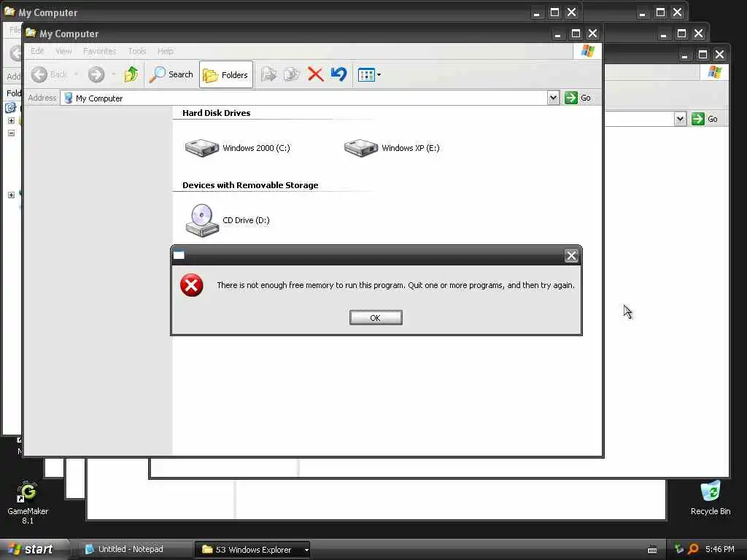
Task: Click the red error icon in the dialog
Action: pos(192,285)
